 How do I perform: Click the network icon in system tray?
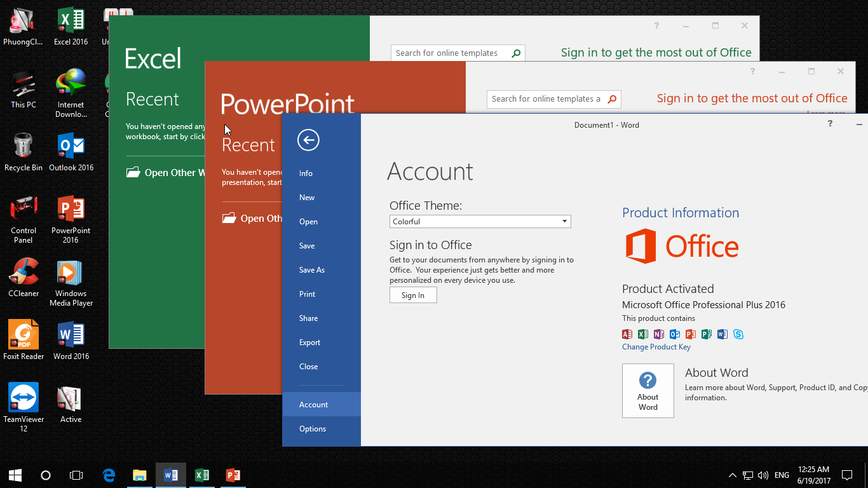(748, 475)
